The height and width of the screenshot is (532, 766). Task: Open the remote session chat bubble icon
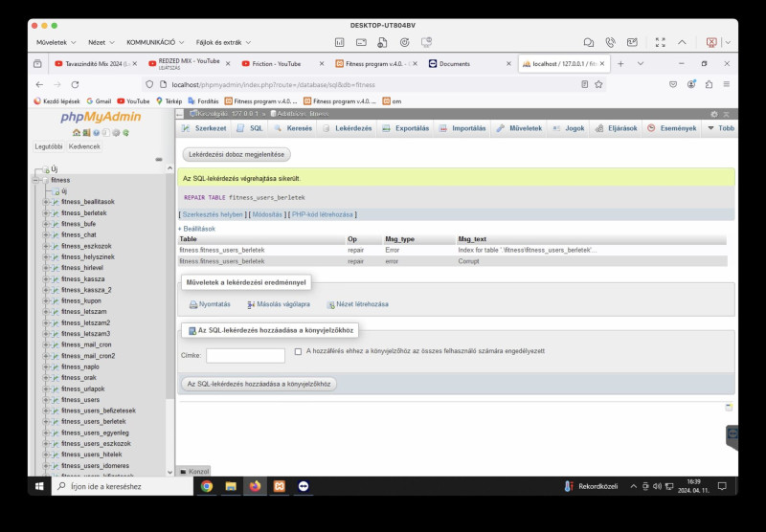coord(589,42)
